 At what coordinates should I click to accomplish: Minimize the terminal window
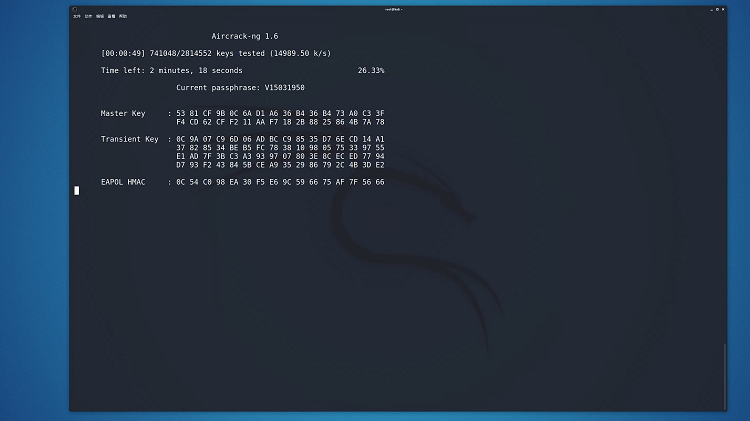[711, 10]
